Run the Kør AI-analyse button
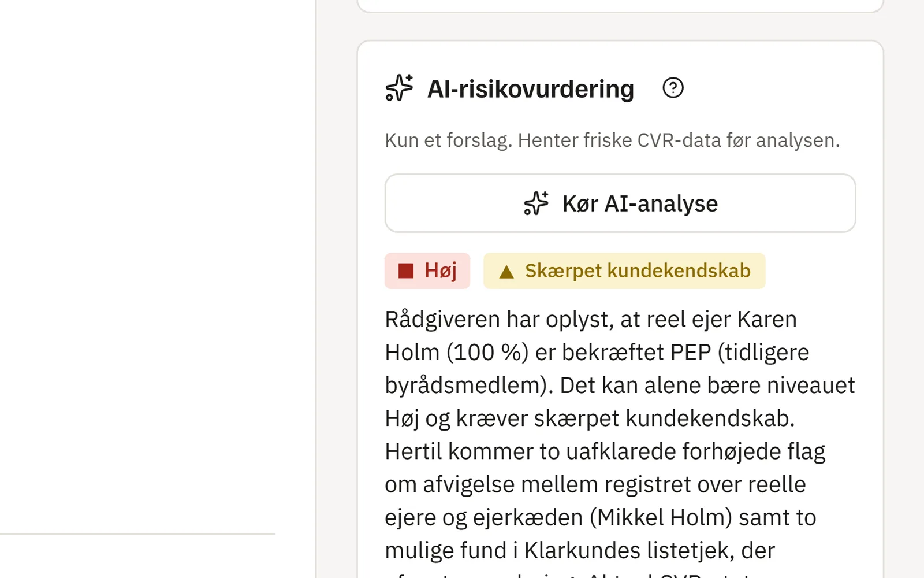 click(x=620, y=203)
